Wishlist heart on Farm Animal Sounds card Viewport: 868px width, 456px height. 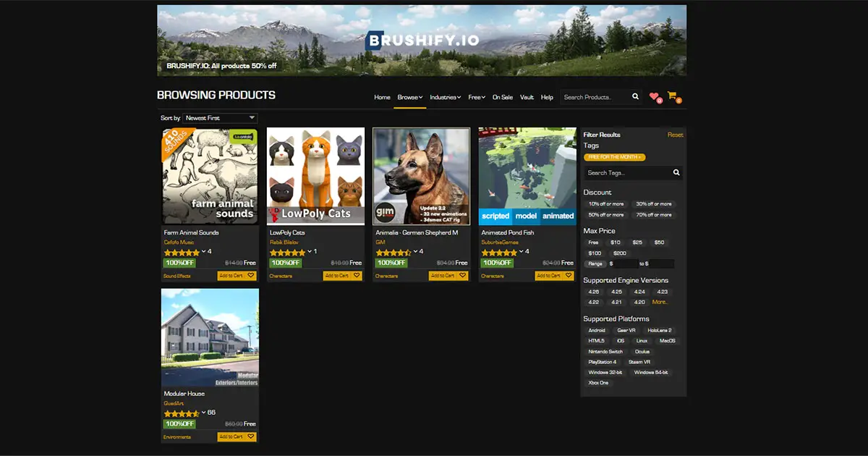(251, 276)
